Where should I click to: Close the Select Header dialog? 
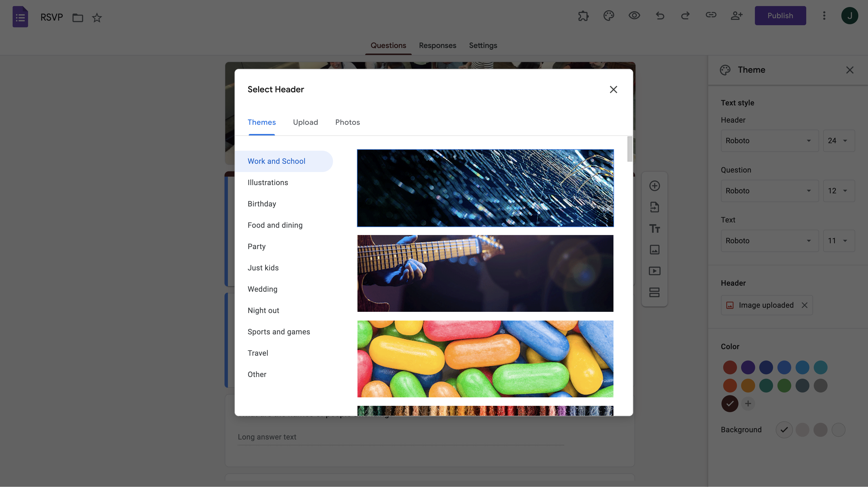click(613, 89)
